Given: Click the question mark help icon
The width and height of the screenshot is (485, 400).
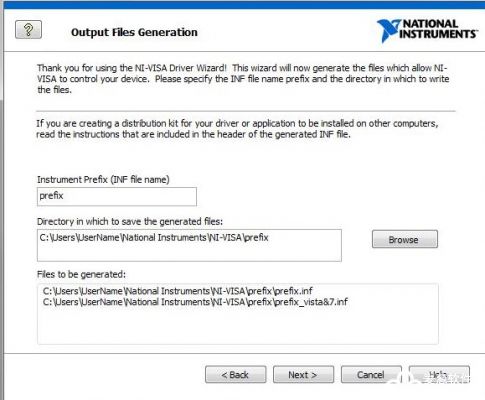Looking at the screenshot, I should click(28, 30).
